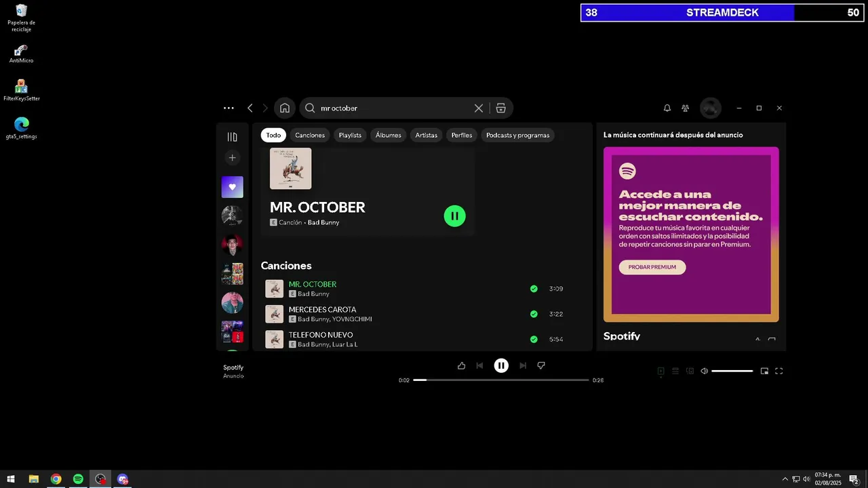Screen dimensions: 868x488
Task: Filter results by Podcasts y programas
Action: [x=518, y=135]
